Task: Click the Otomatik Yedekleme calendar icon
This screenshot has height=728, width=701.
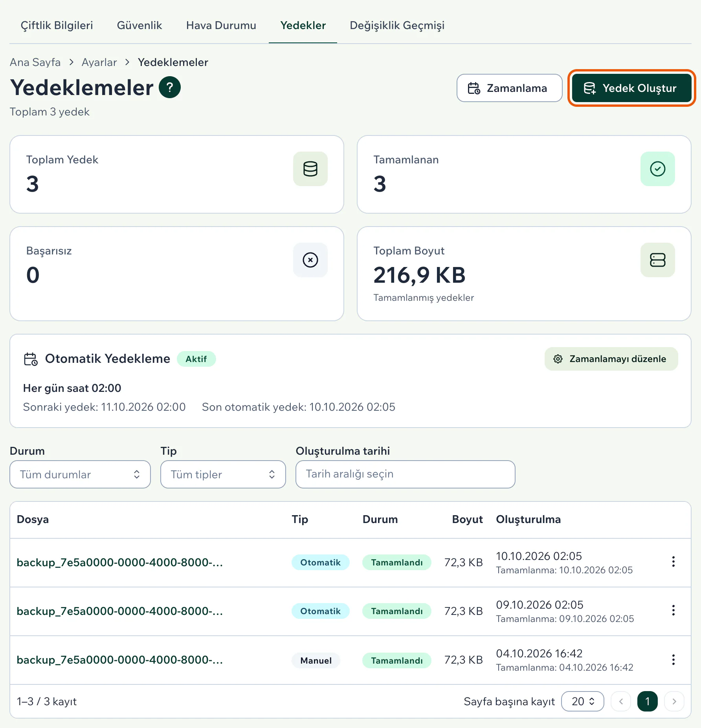Action: click(31, 359)
